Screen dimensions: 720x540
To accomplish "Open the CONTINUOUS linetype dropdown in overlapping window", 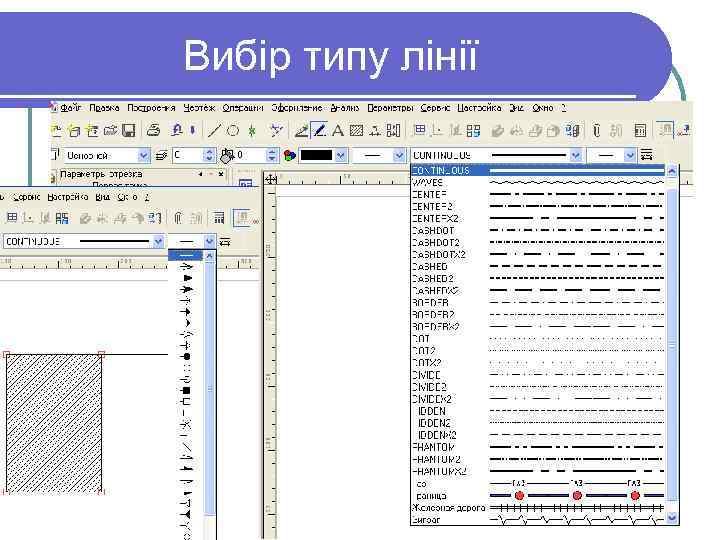I will coord(158,241).
